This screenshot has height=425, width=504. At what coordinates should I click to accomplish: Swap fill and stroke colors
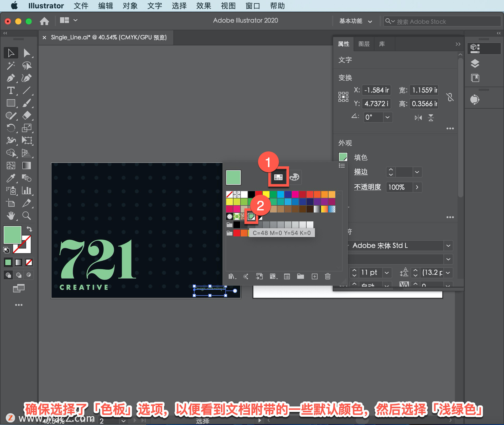click(29, 229)
